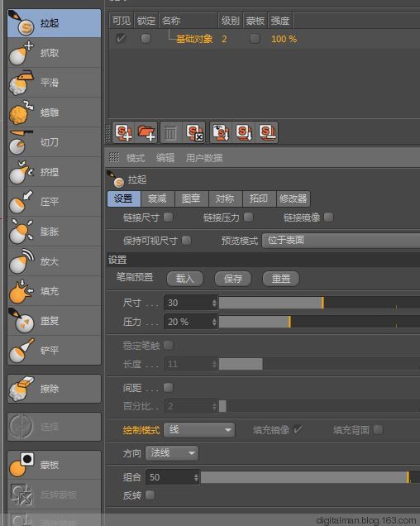Select the 拉起 (Pull) sculpt tool
Screen dimensions: 420x526
pyautogui.click(x=54, y=23)
